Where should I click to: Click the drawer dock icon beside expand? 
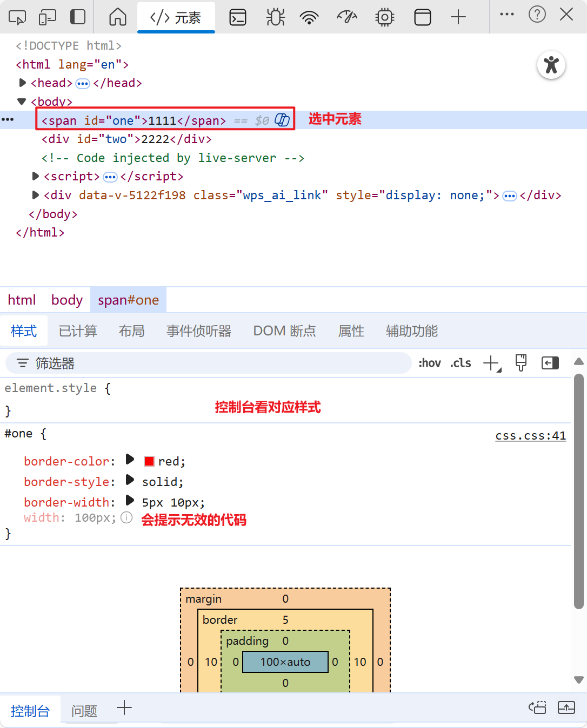[x=537, y=707]
